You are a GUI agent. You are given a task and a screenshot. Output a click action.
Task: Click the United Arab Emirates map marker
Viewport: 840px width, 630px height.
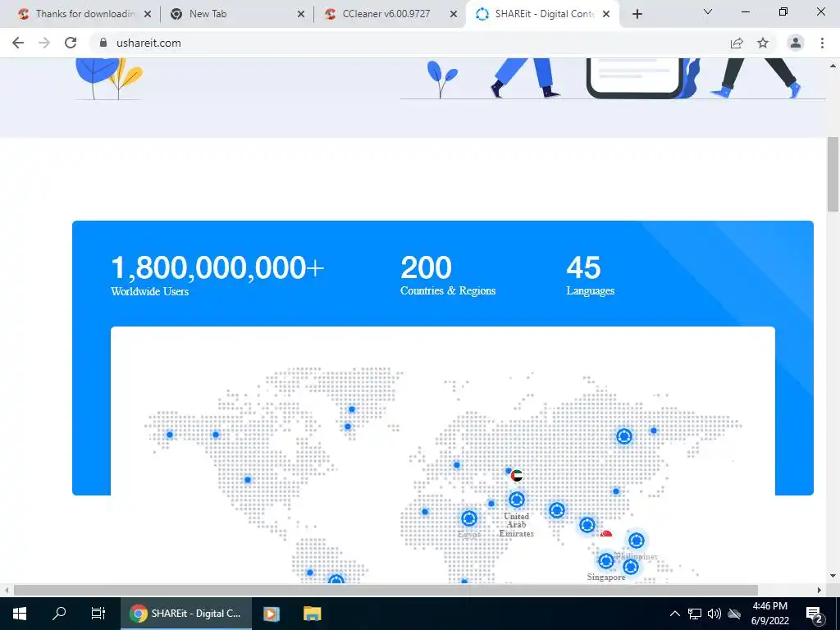point(517,500)
